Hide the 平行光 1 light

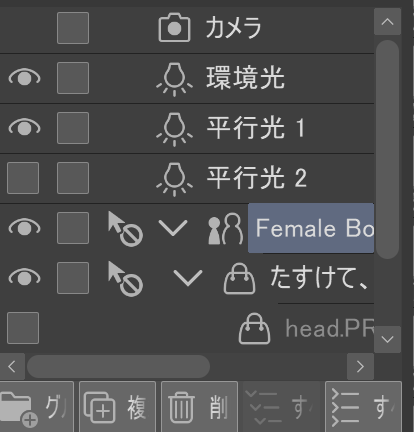click(24, 128)
